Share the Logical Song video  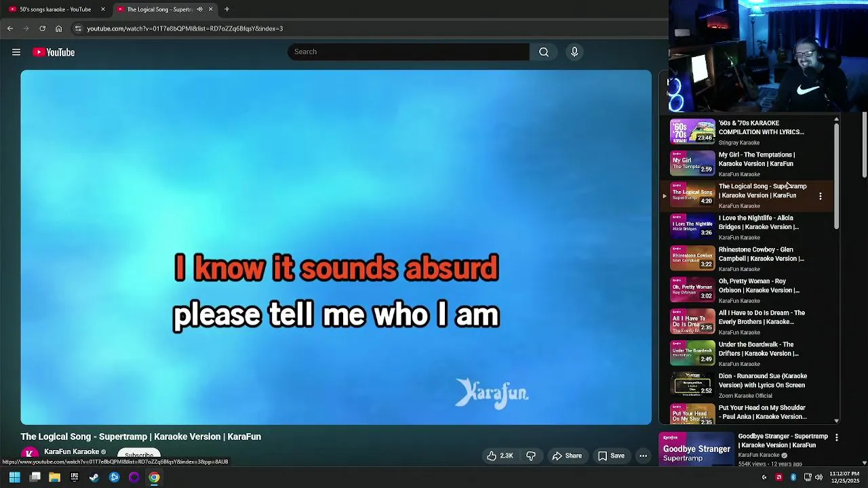click(567, 456)
